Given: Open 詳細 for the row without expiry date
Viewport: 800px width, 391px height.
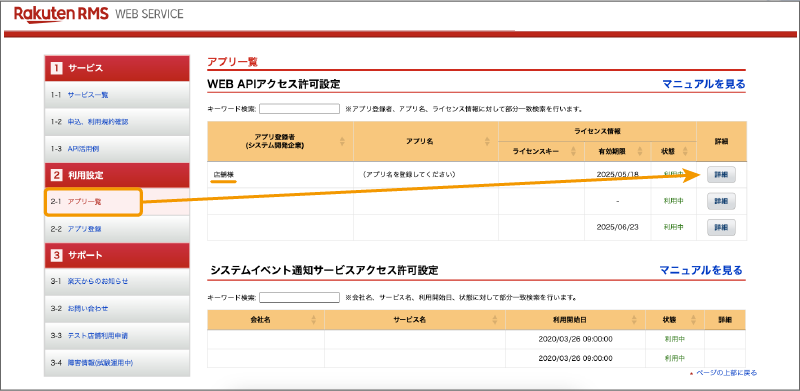Looking at the screenshot, I should tap(721, 201).
